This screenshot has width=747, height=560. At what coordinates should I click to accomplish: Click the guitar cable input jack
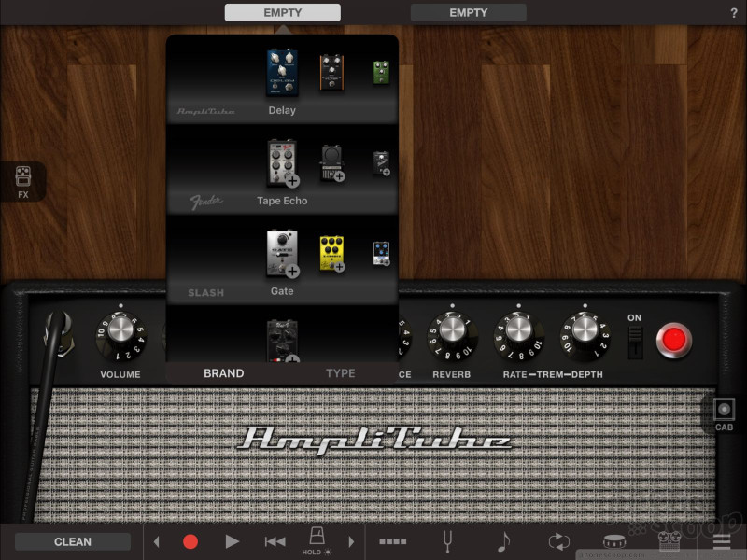(60, 333)
